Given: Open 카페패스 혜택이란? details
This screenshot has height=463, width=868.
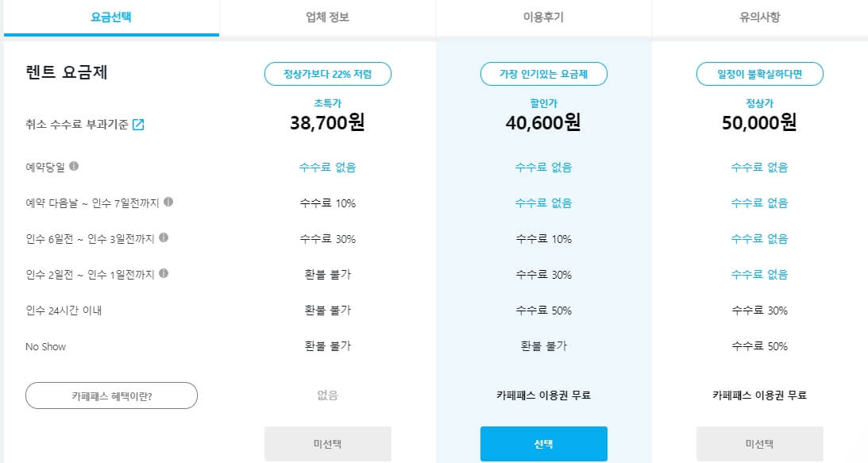Looking at the screenshot, I should coord(110,395).
